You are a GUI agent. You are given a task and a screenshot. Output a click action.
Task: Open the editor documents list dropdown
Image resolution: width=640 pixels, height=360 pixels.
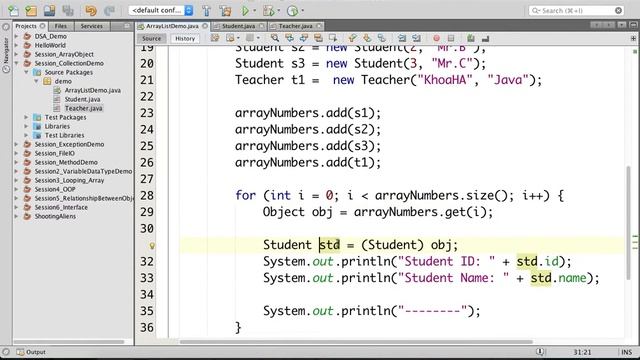point(621,25)
